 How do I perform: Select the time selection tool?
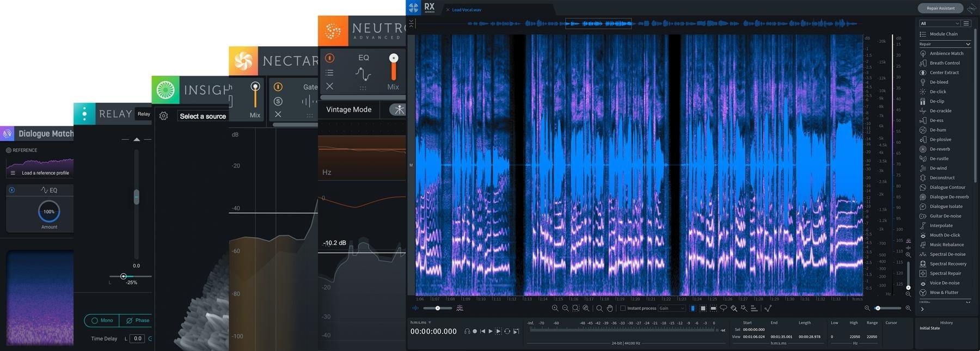pos(693,308)
